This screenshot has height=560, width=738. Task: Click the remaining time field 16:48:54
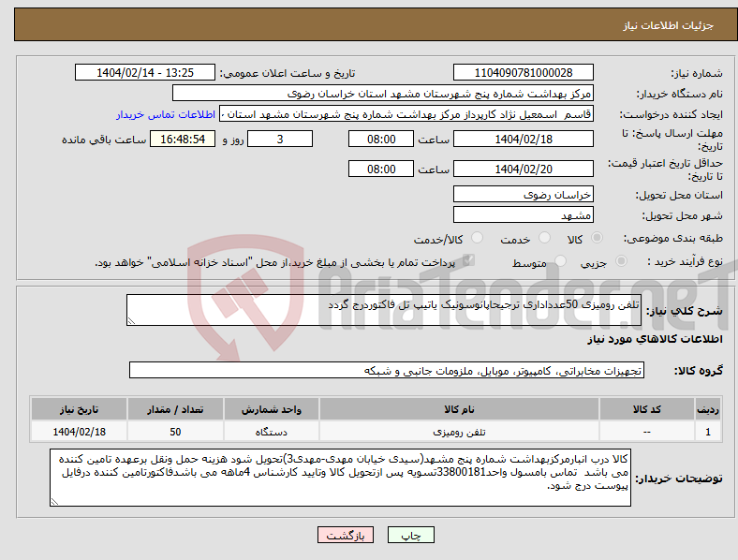tap(183, 139)
